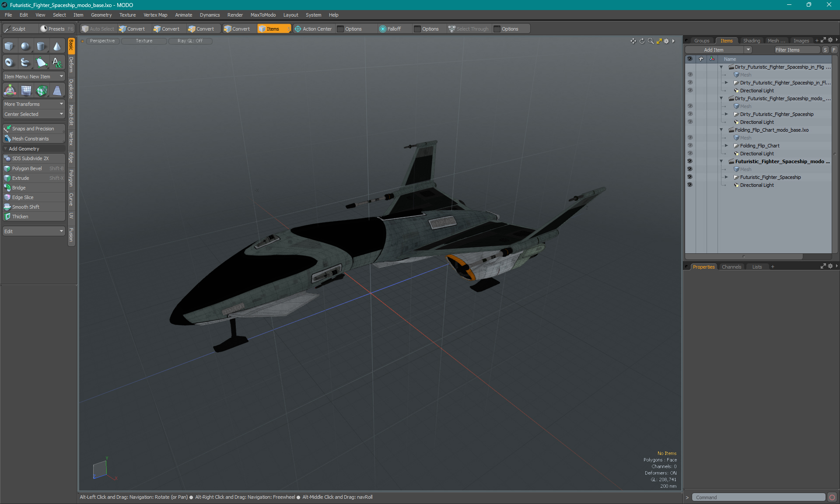Click the Mesh Constraints button
Viewport: 840px width, 504px height.
(34, 139)
